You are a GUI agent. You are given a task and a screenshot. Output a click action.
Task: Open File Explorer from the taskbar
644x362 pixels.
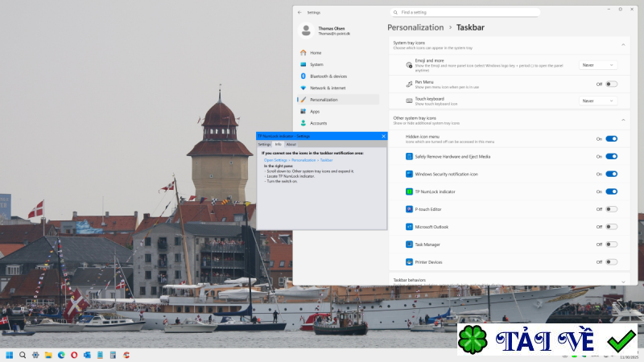(48, 355)
